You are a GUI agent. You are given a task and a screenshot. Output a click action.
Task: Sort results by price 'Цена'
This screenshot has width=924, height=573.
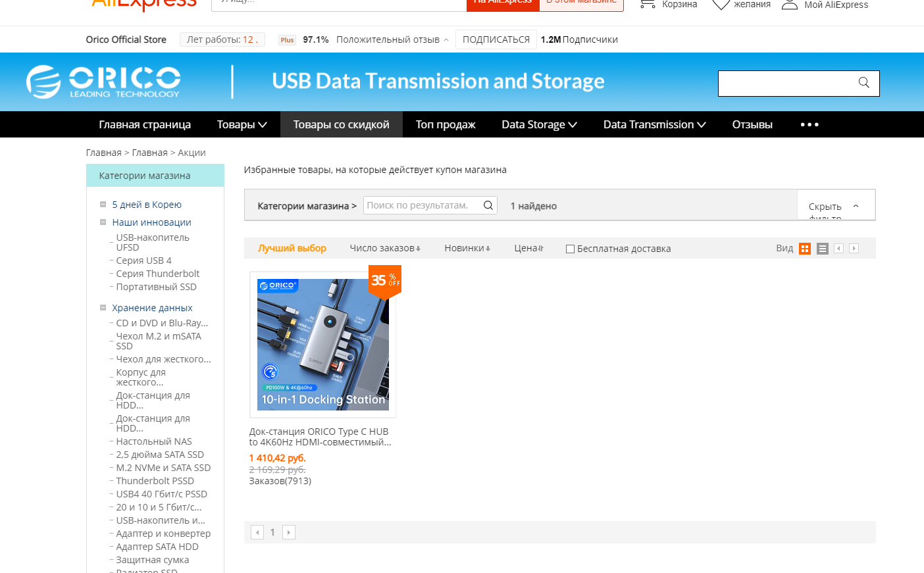pyautogui.click(x=529, y=248)
